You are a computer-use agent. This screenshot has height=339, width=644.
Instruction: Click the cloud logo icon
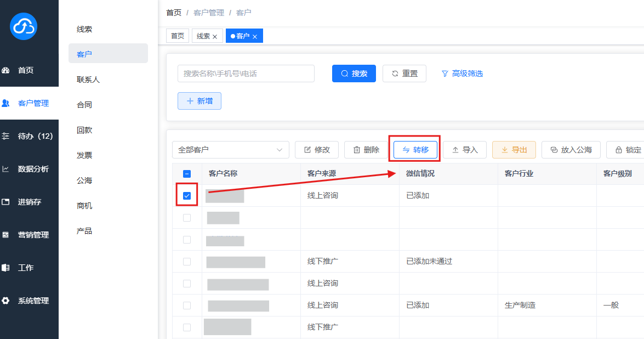click(24, 26)
